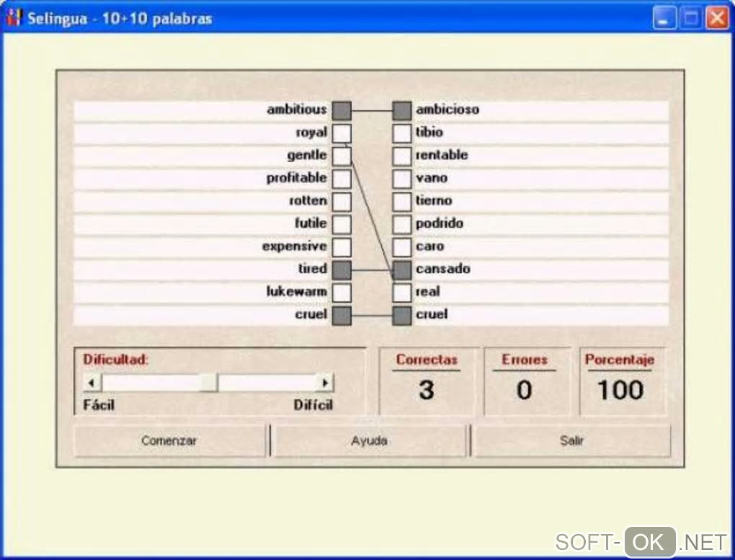Tick the box next to 'gentle'

[x=342, y=156]
